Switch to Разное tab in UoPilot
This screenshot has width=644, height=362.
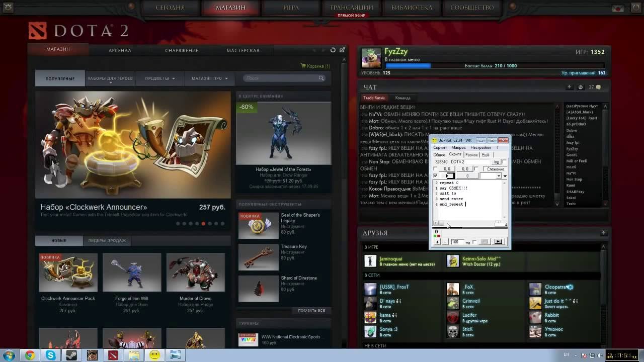471,155
